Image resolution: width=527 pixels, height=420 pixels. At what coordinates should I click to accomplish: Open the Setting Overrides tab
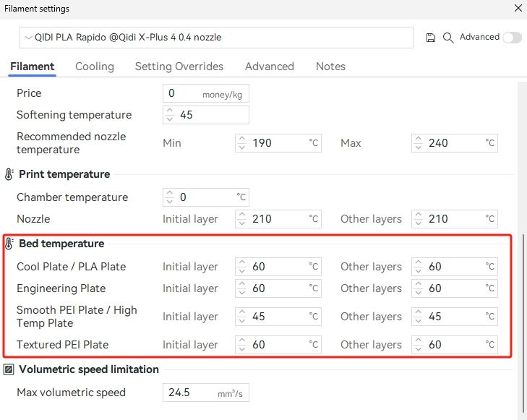tap(179, 67)
